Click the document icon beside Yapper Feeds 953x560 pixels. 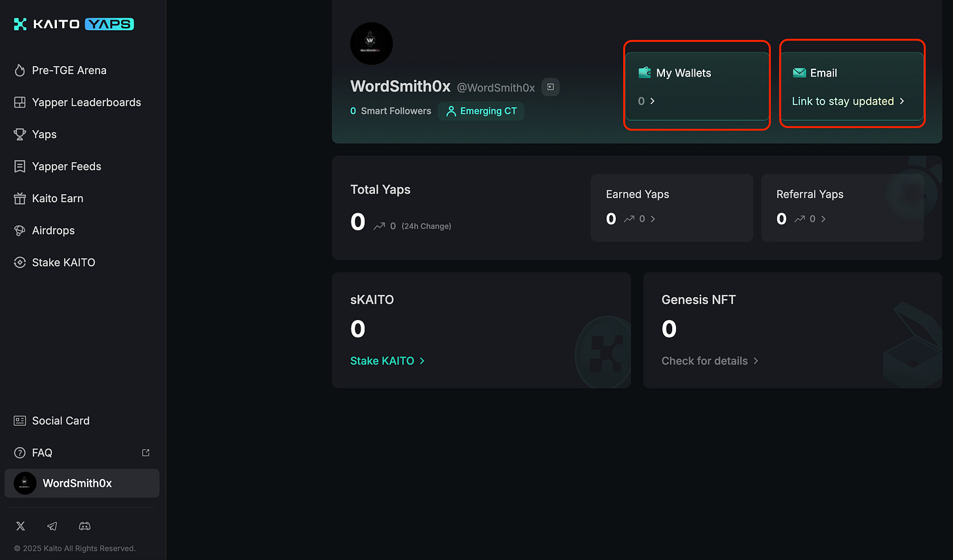pyautogui.click(x=20, y=166)
